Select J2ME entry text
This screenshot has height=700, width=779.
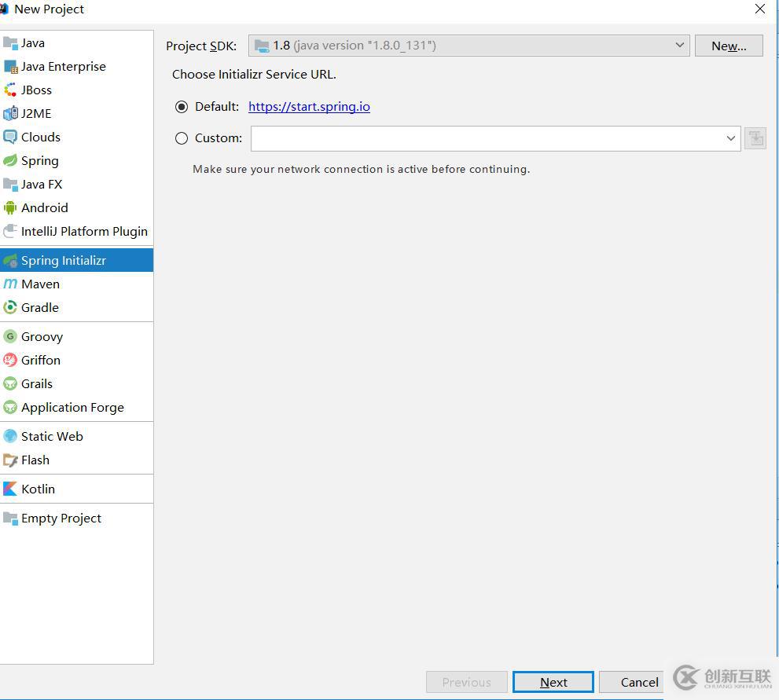(36, 114)
